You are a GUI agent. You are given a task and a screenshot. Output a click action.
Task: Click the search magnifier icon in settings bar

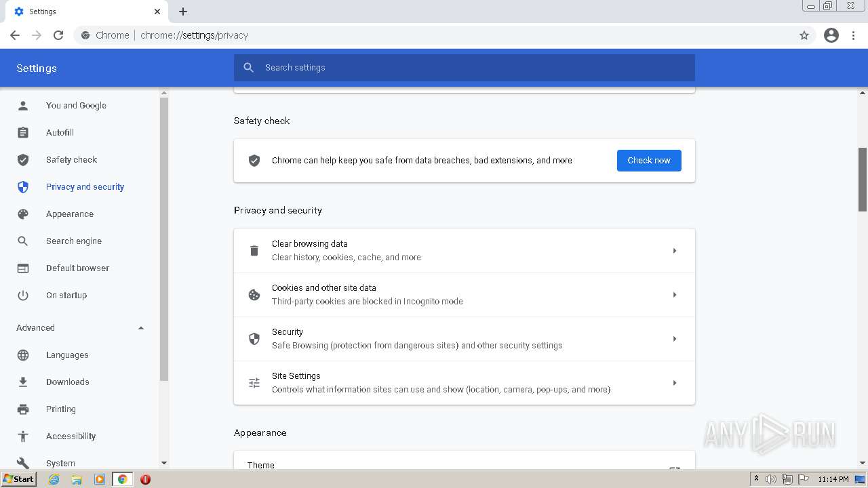(249, 68)
